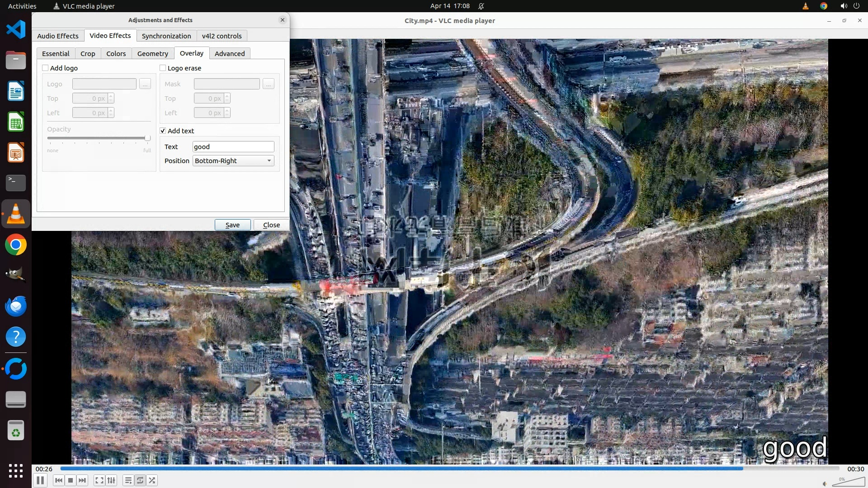Switch to the Geometry tab

click(152, 53)
